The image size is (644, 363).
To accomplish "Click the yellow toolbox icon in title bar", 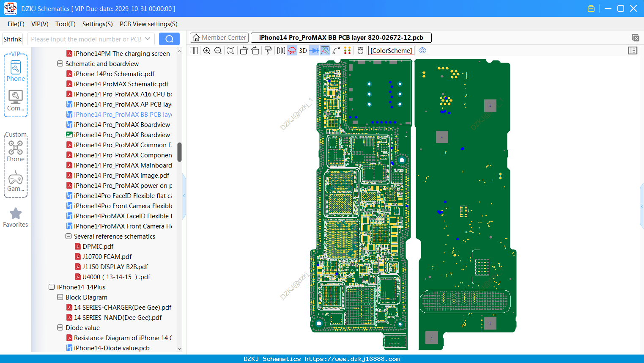I will click(591, 8).
